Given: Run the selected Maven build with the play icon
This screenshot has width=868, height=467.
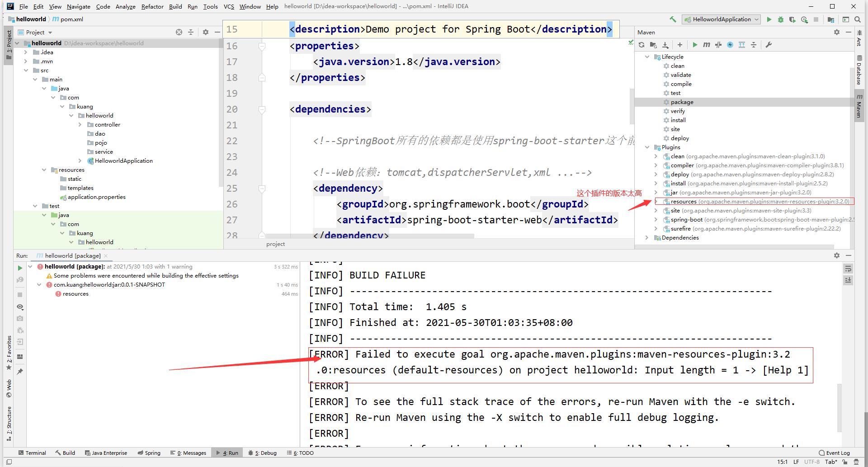Looking at the screenshot, I should pyautogui.click(x=695, y=45).
